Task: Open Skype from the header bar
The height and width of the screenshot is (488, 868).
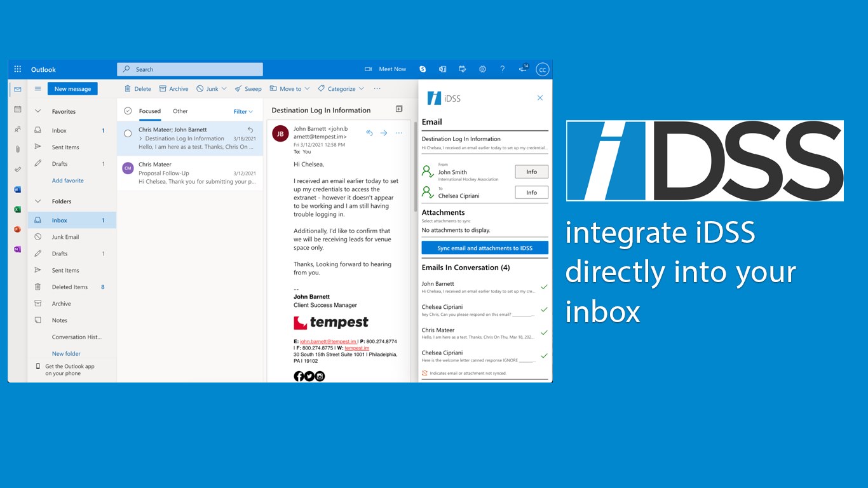Action: pyautogui.click(x=423, y=69)
